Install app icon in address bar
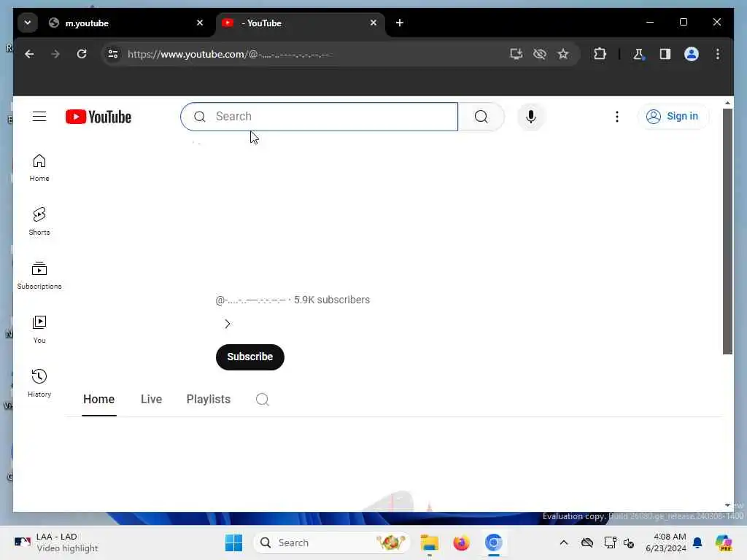The image size is (747, 560). (516, 54)
